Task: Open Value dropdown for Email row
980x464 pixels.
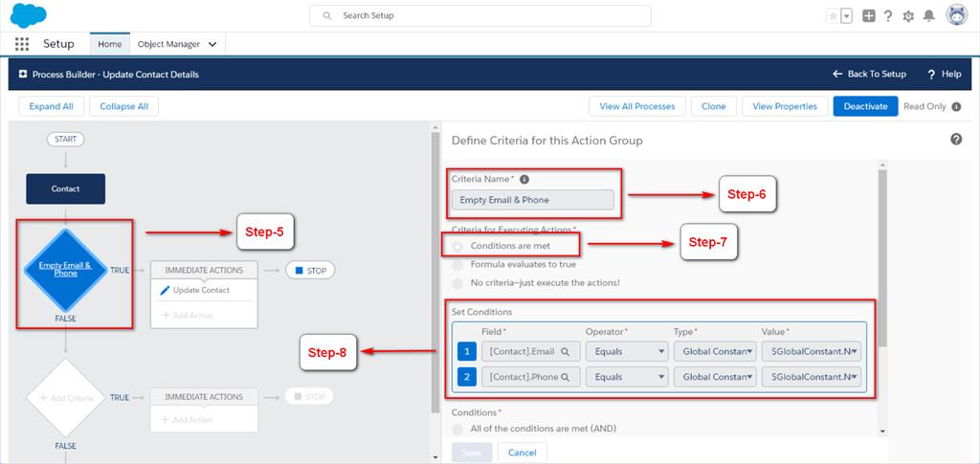Action: point(812,352)
